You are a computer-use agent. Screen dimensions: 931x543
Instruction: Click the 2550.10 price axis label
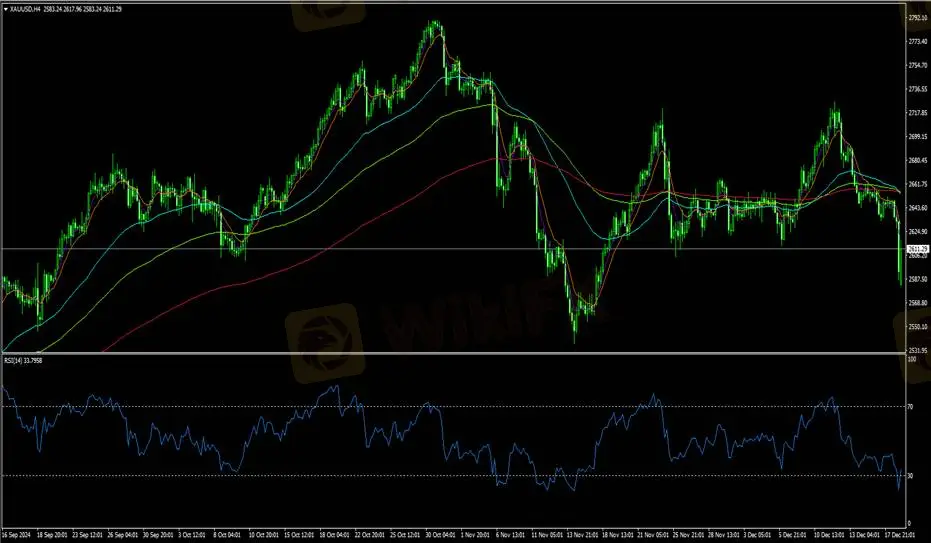[918, 326]
